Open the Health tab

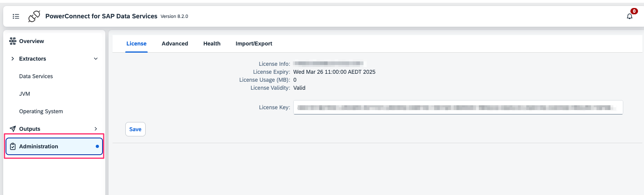(212, 43)
